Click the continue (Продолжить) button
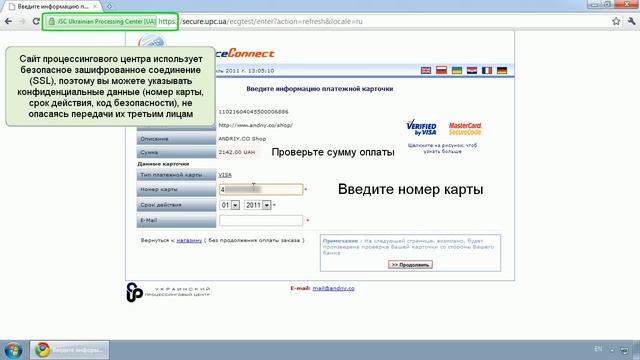Image resolution: width=640 pixels, height=360 pixels. point(410,265)
